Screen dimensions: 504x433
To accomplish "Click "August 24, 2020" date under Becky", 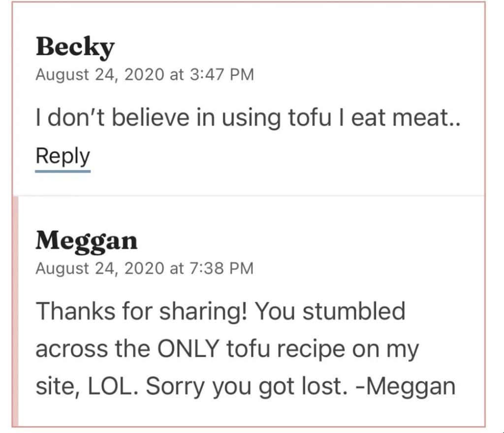I will [x=100, y=75].
